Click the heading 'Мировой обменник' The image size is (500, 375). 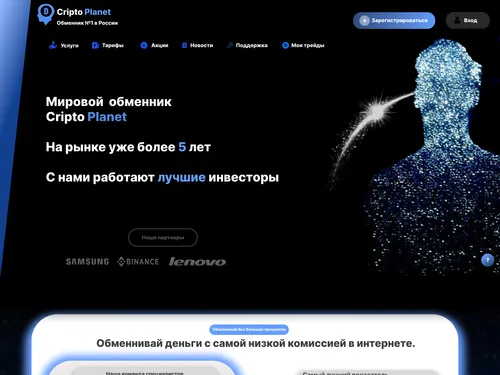point(109,102)
